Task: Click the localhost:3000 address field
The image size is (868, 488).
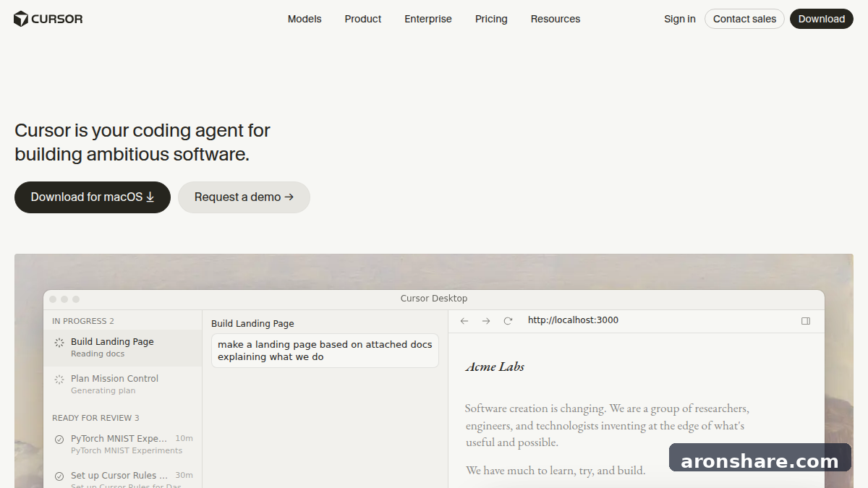Action: (573, 320)
